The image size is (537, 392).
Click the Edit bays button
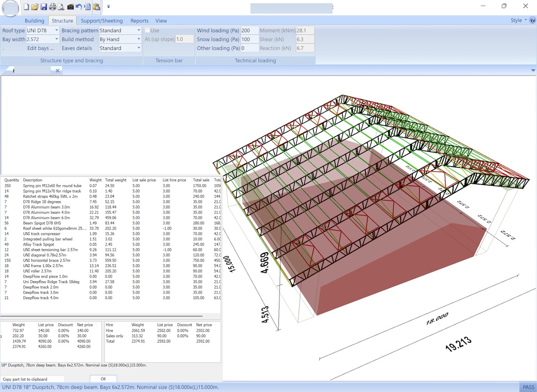pos(41,48)
